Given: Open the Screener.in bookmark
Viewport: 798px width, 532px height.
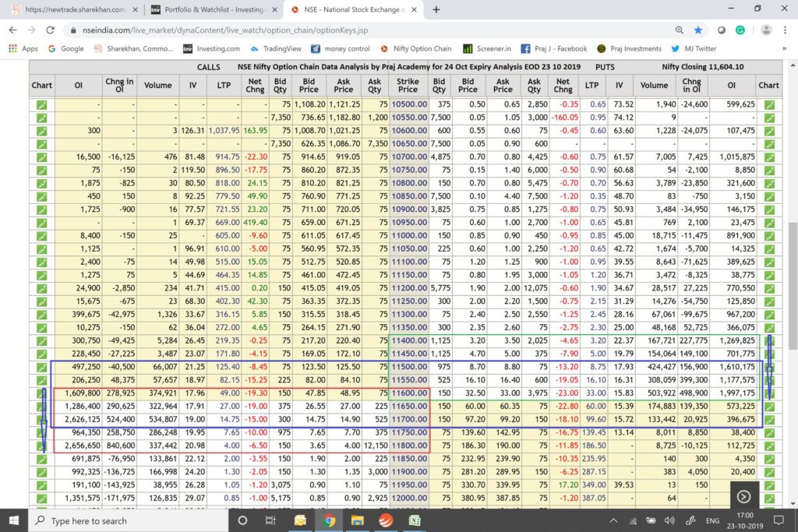Looking at the screenshot, I should (489, 48).
